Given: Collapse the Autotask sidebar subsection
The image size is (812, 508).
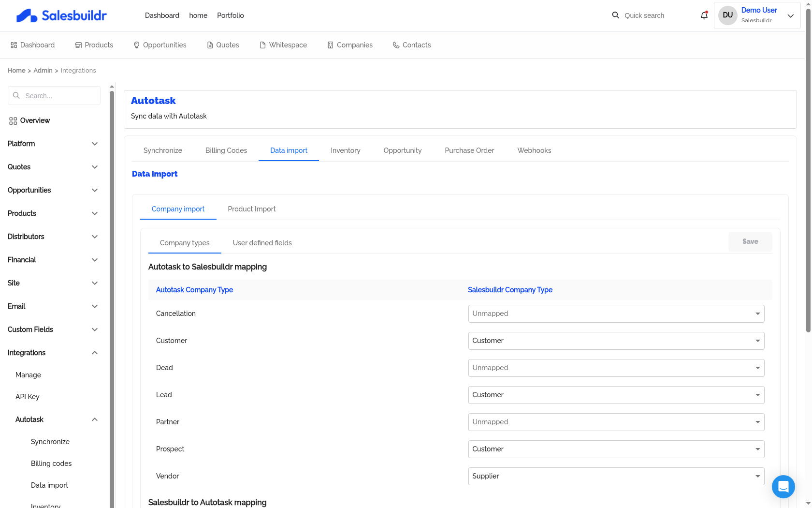Looking at the screenshot, I should 57,419.
